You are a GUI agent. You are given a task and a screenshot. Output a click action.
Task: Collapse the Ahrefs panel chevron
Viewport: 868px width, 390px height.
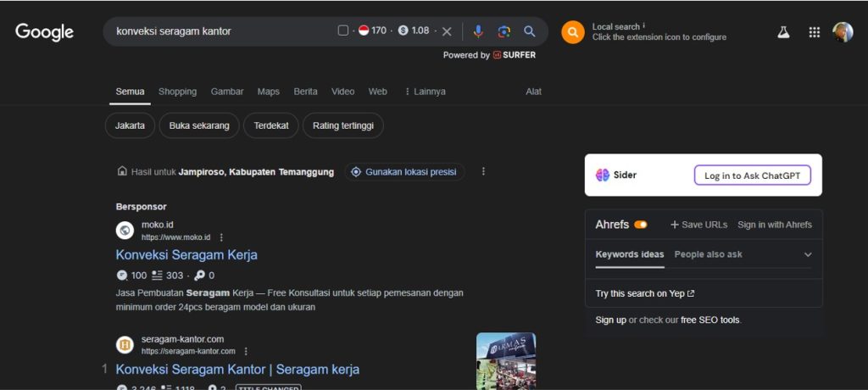click(808, 255)
